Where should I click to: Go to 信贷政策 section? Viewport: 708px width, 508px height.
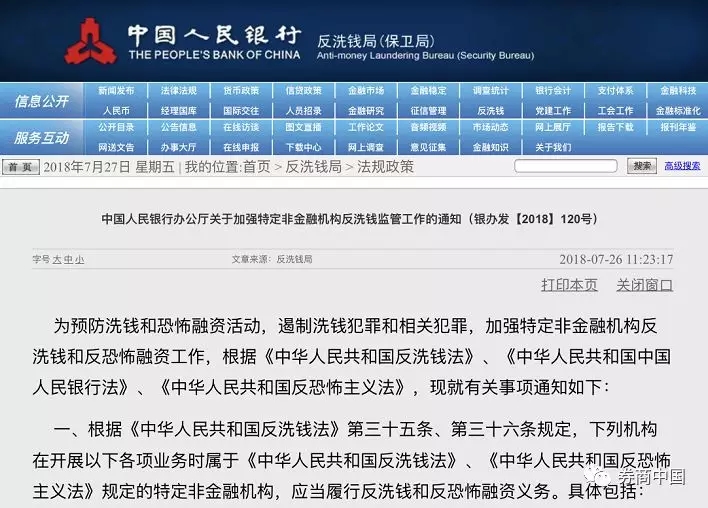pyautogui.click(x=303, y=91)
